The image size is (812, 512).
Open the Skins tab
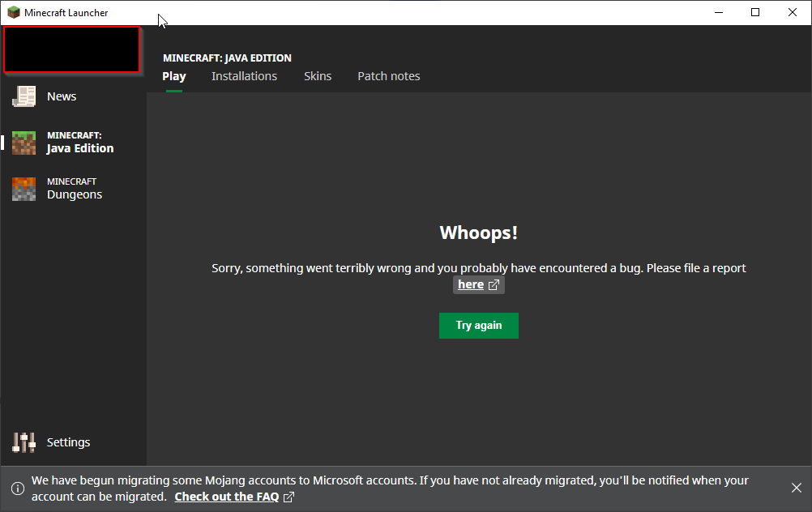click(318, 76)
